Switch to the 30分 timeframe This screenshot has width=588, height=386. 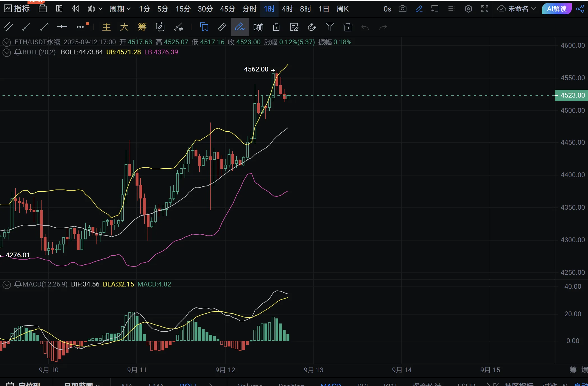[x=205, y=9]
